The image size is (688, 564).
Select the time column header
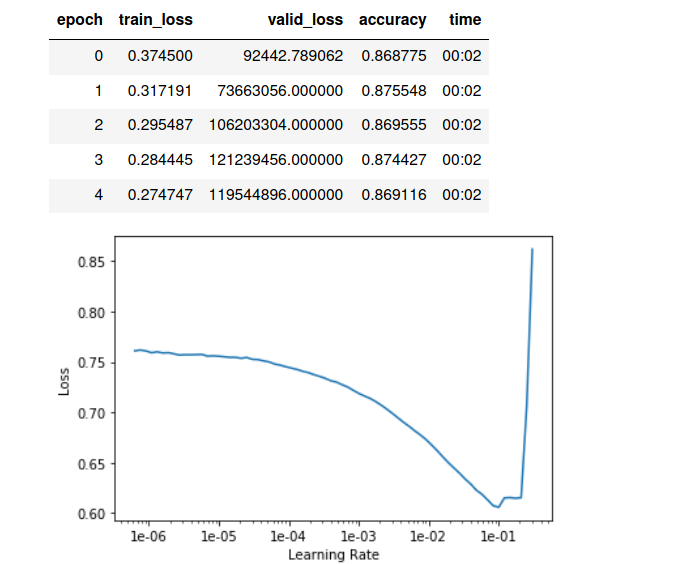[x=465, y=20]
